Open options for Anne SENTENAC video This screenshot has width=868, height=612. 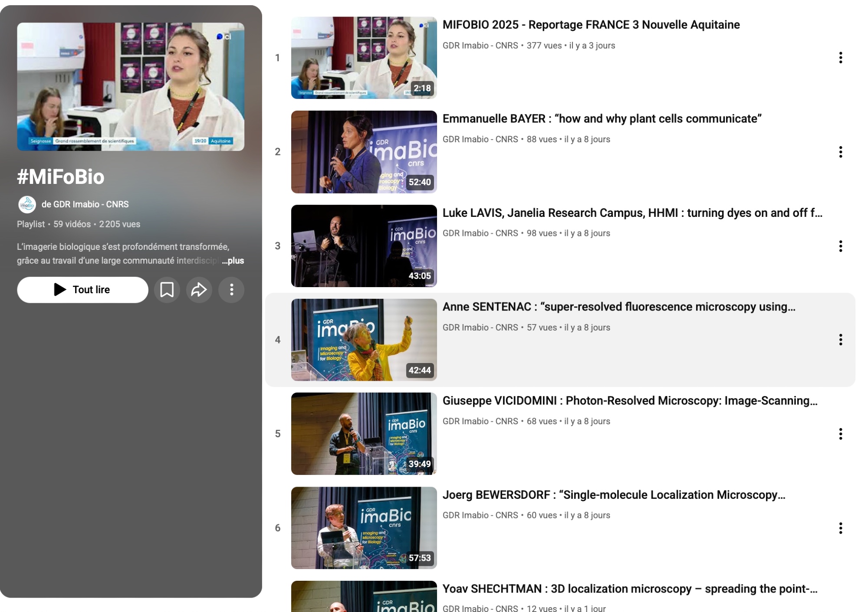point(840,340)
